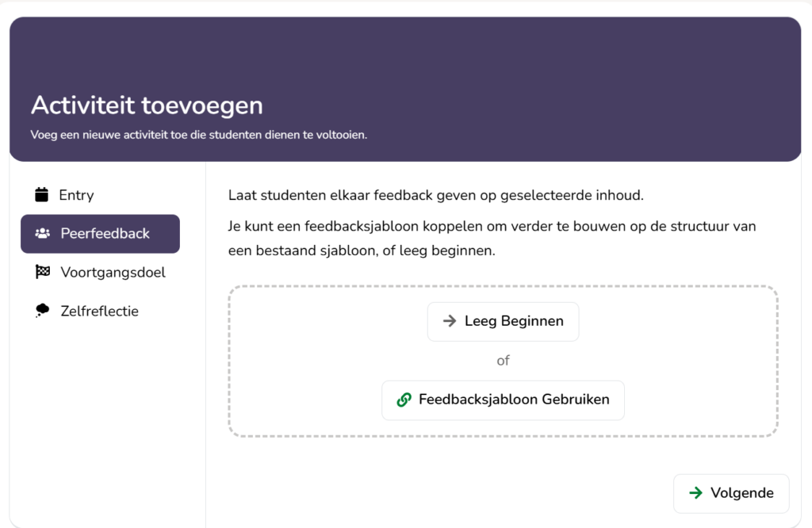Click the green chain link icon

[x=404, y=400]
